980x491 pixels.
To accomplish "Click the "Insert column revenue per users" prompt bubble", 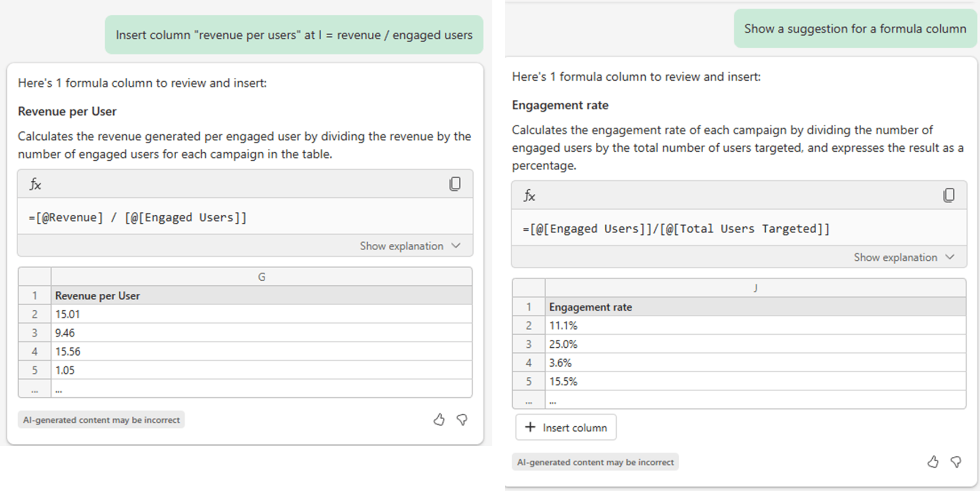I will pos(294,35).
